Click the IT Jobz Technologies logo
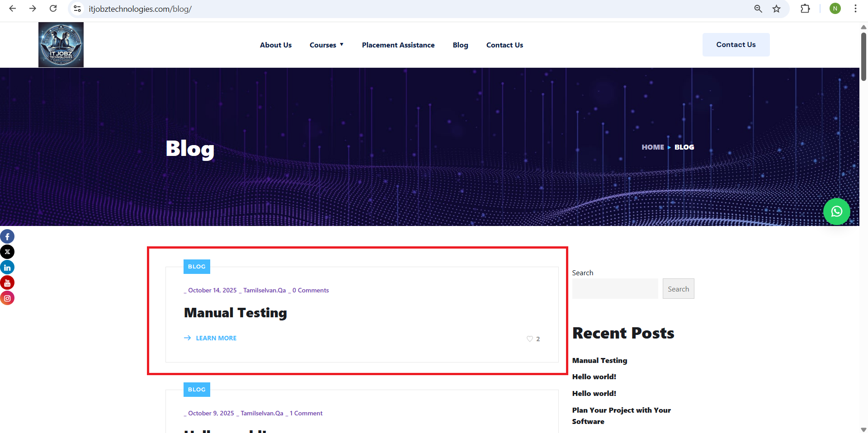 61,45
